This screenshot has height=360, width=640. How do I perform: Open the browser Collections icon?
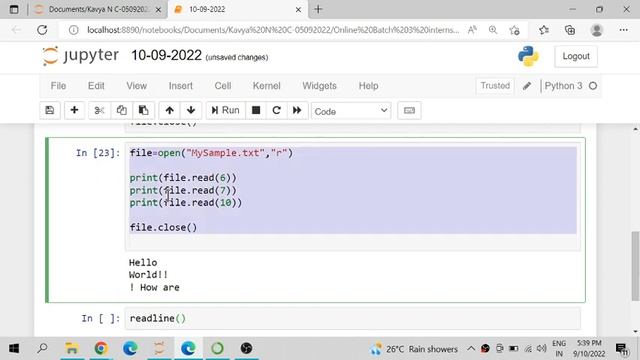(570, 30)
